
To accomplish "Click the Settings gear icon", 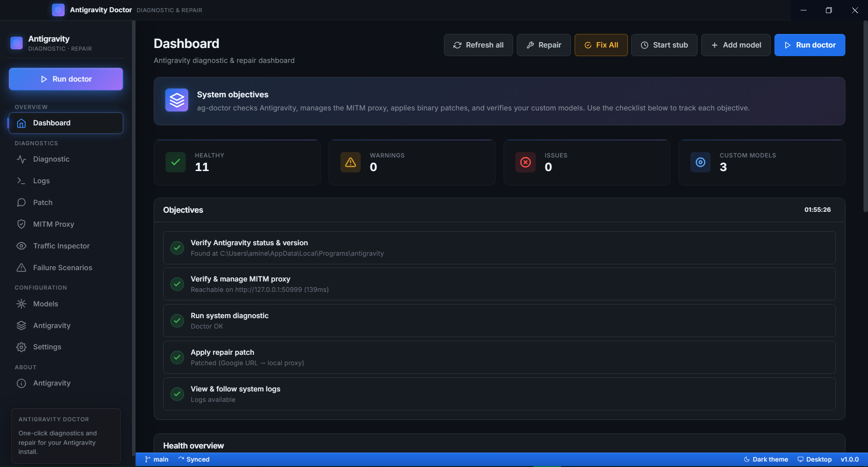I will pyautogui.click(x=21, y=347).
